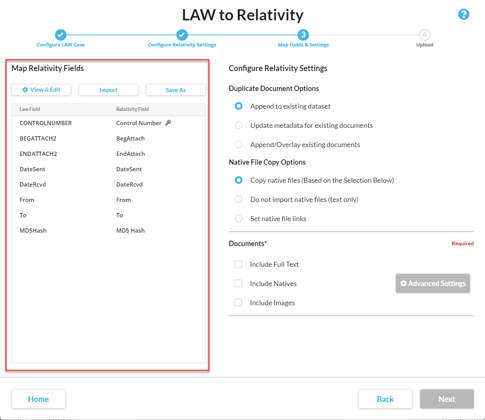
Task: Select Do not import native files option
Action: click(x=239, y=199)
